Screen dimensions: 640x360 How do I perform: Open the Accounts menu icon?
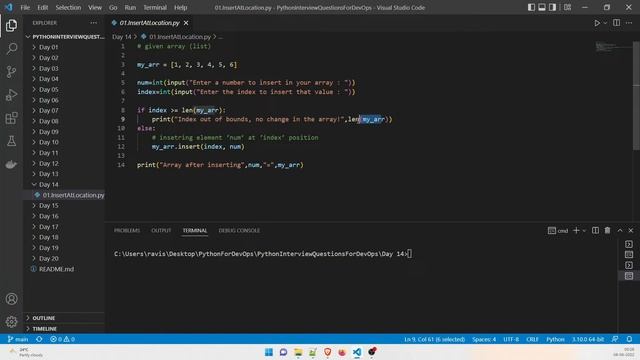pos(11,299)
